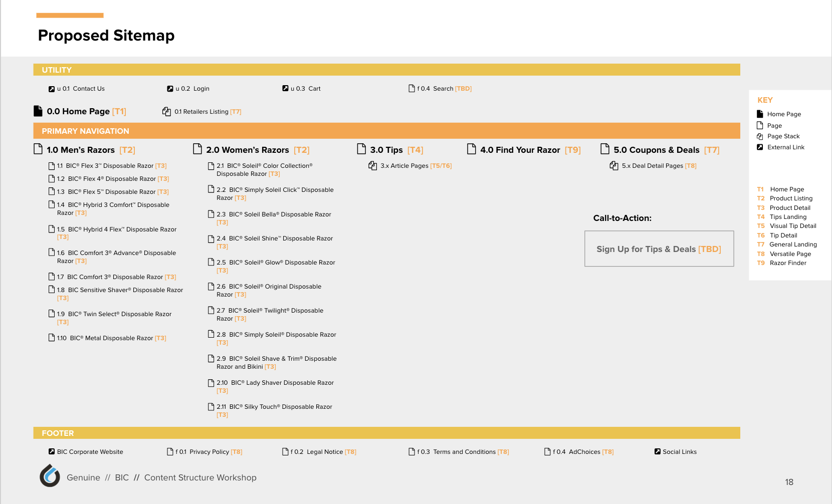832x504 pixels.
Task: Click the 2.6 Soleil Original Disposable entry
Action: coord(269,291)
